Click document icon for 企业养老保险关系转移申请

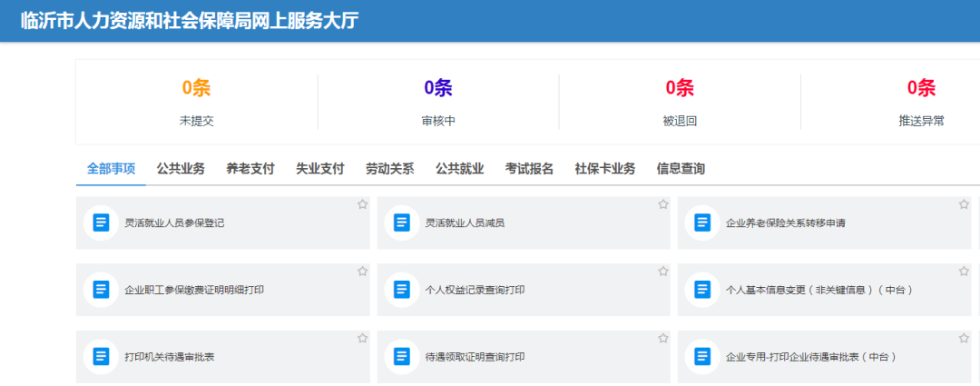[x=702, y=223]
